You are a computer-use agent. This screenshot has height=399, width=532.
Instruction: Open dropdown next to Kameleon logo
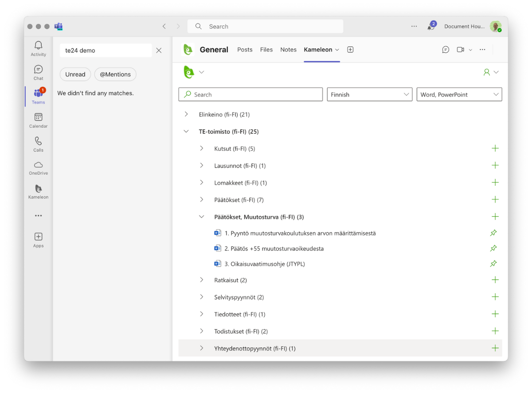coord(201,72)
